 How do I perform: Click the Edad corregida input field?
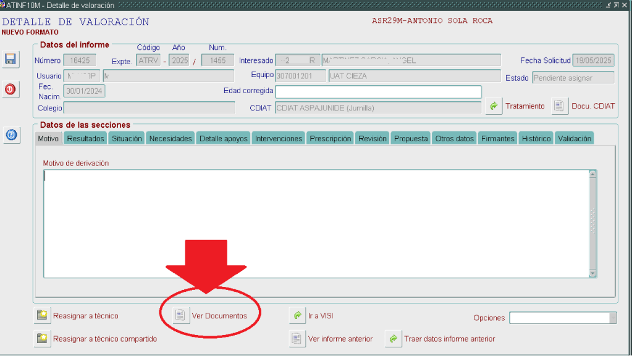coord(377,92)
